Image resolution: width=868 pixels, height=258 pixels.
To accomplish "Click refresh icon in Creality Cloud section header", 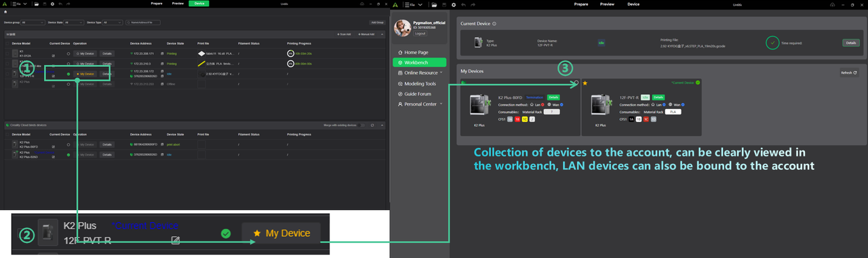I will 372,125.
